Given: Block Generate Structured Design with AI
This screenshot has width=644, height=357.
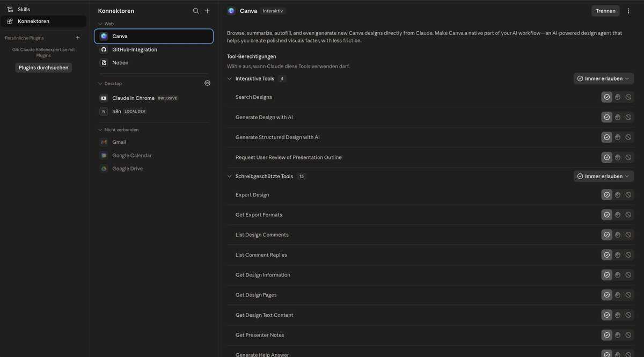Looking at the screenshot, I should pos(628,137).
